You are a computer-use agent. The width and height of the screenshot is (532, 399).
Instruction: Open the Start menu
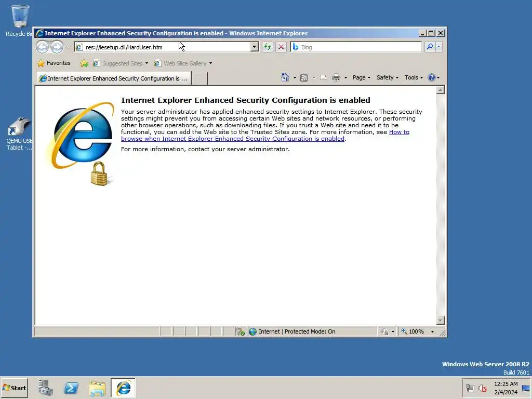click(14, 388)
